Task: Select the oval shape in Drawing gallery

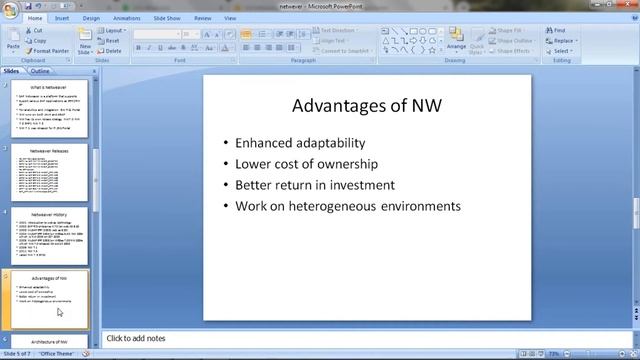Action: pos(423,31)
